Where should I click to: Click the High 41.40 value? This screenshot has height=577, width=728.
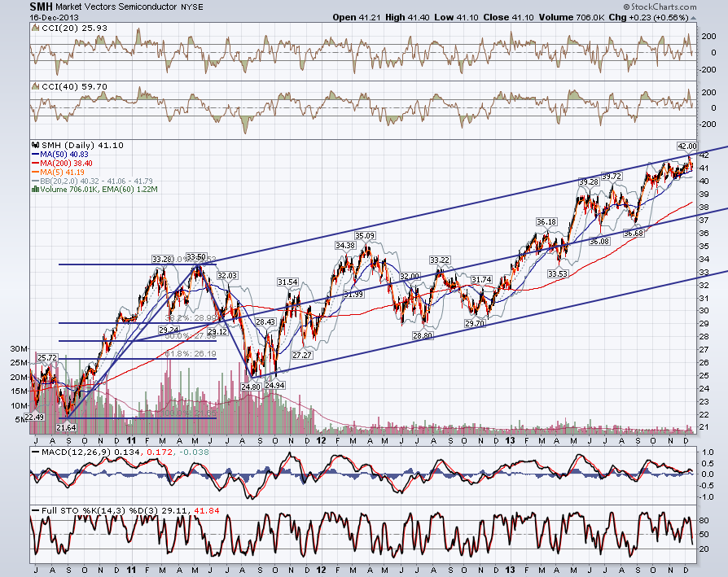coord(408,17)
